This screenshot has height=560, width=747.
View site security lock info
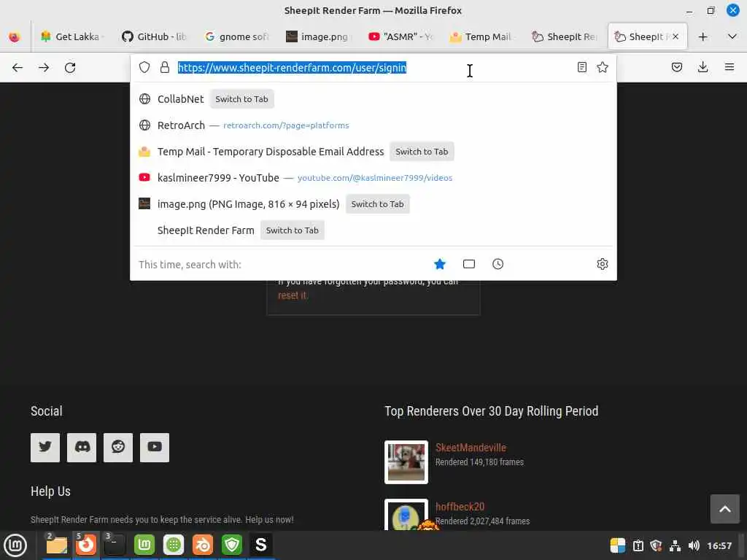tap(165, 67)
